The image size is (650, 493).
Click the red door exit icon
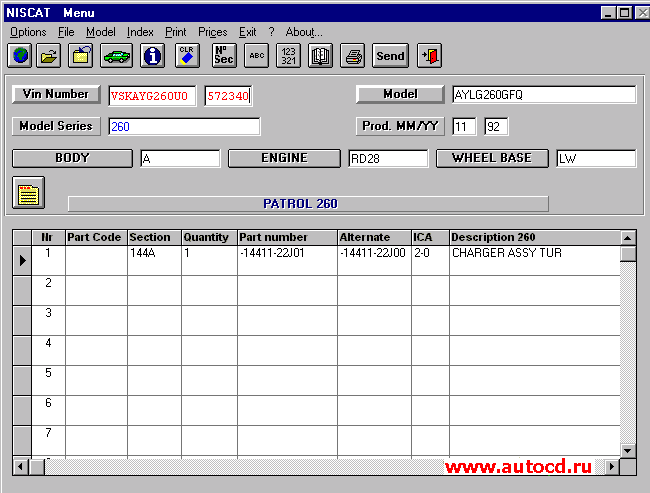429,56
